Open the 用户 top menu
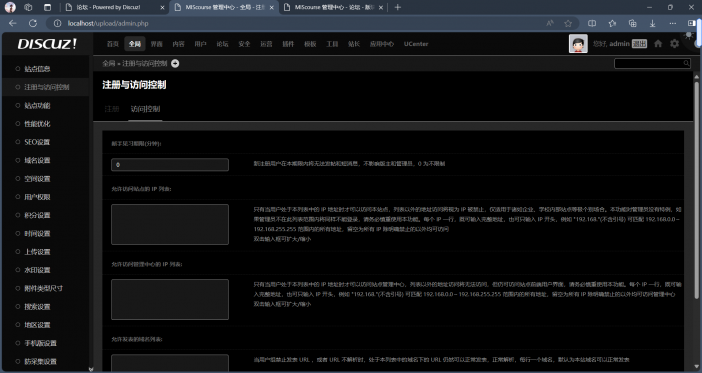 (200, 44)
